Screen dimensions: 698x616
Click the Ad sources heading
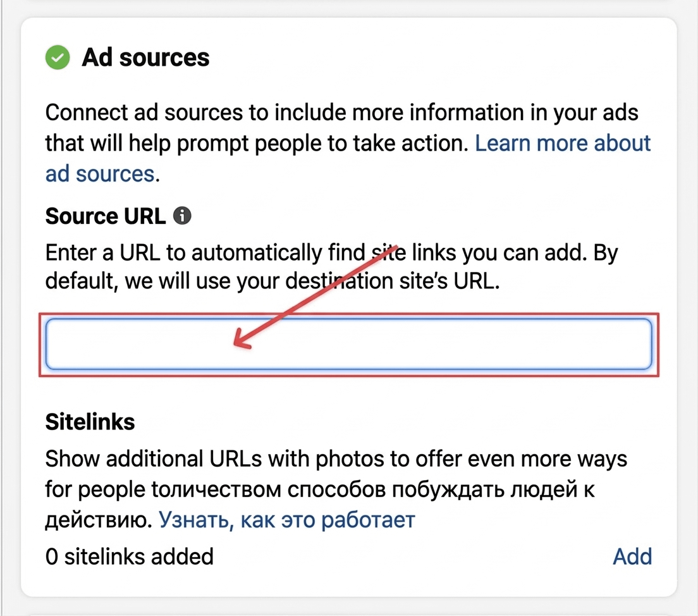(145, 58)
